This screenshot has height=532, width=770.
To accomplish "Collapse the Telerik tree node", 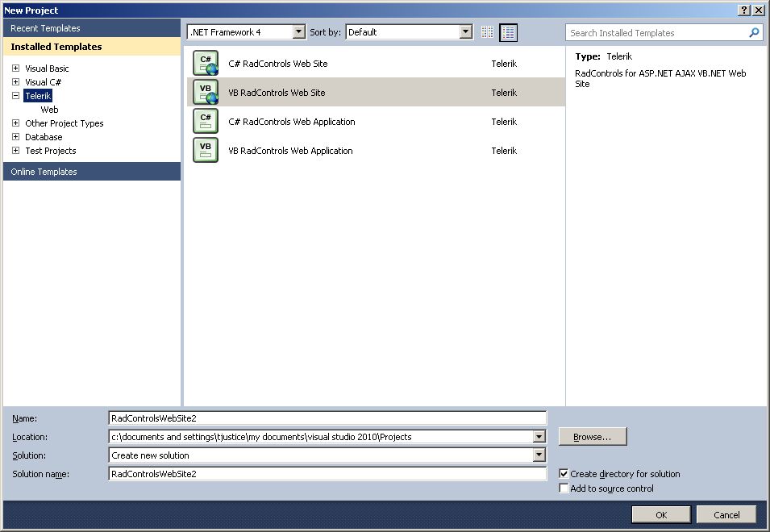I will pos(15,96).
